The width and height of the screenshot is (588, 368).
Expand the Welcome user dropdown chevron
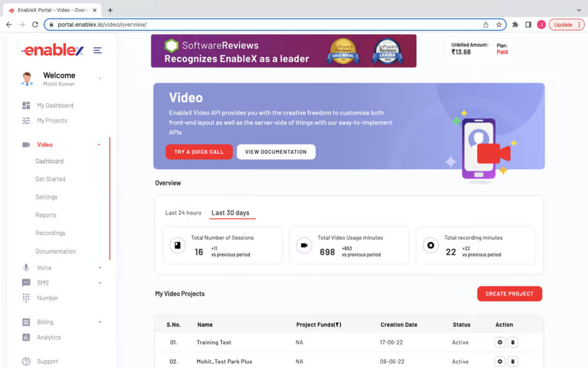[x=100, y=79]
